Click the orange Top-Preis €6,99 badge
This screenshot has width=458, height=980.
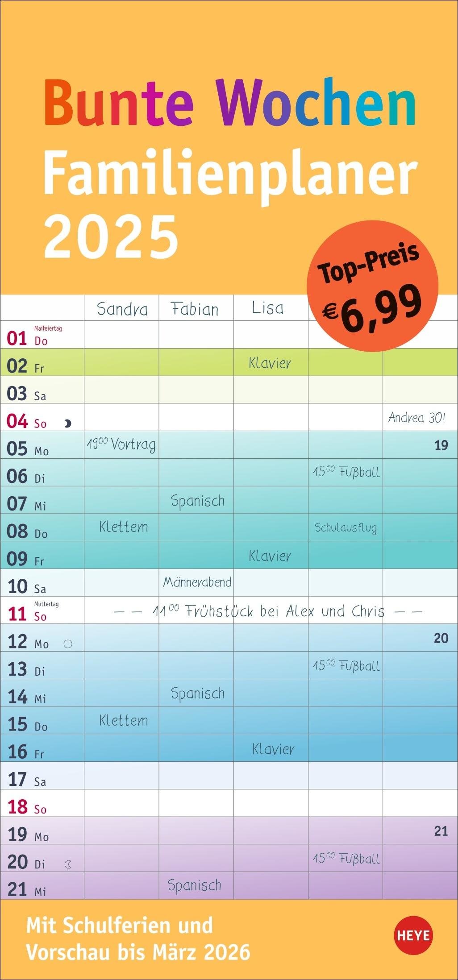[x=372, y=286]
